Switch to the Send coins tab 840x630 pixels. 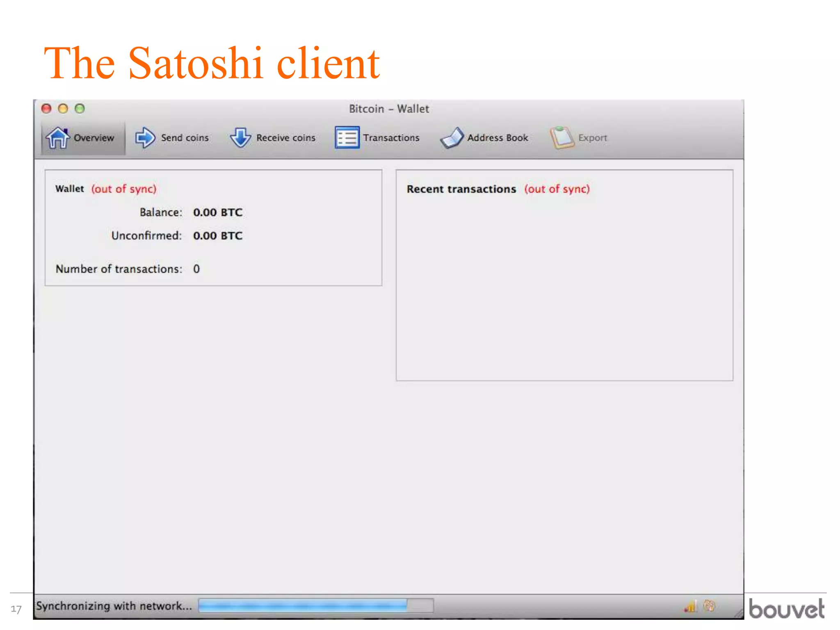[x=172, y=138]
